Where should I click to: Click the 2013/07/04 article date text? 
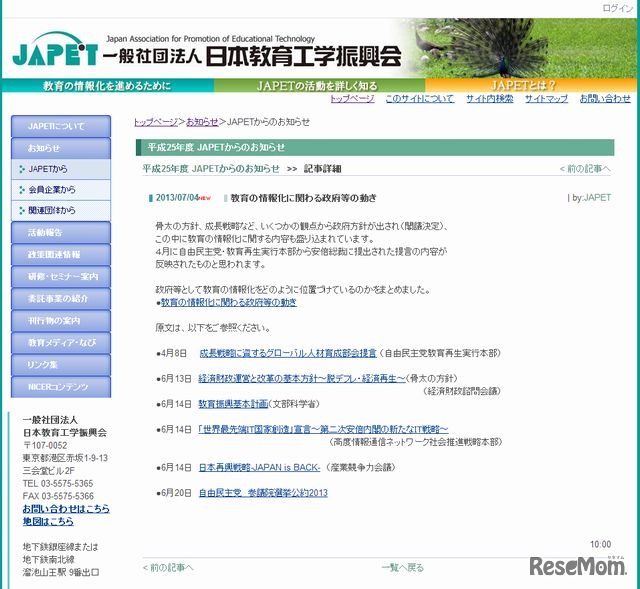[177, 198]
